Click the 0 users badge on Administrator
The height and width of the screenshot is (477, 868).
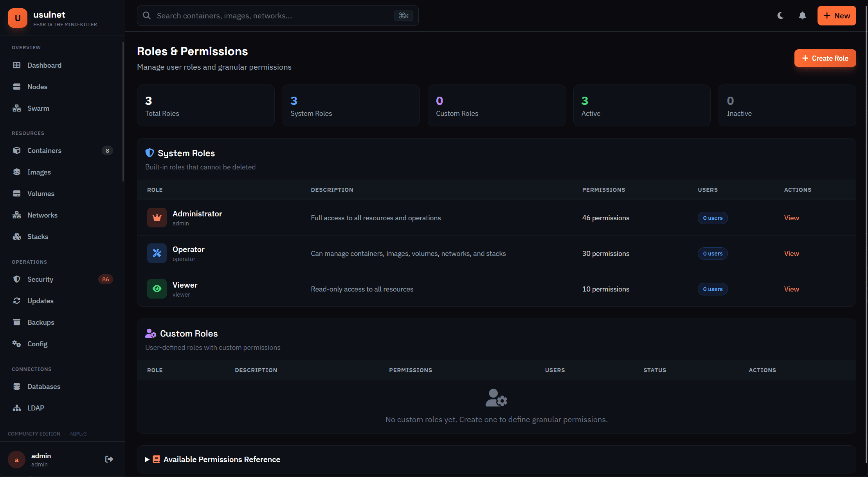[712, 218]
